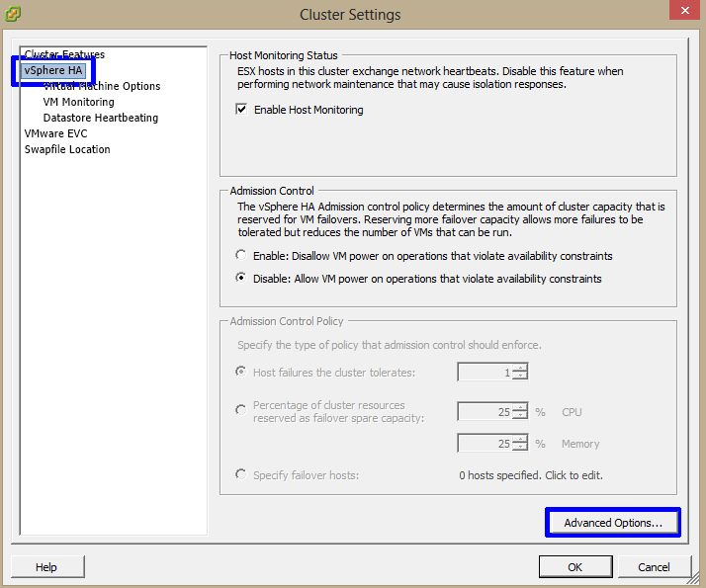Choose Host failures the cluster tolerates option
Image resolution: width=706 pixels, height=588 pixels.
click(x=241, y=372)
